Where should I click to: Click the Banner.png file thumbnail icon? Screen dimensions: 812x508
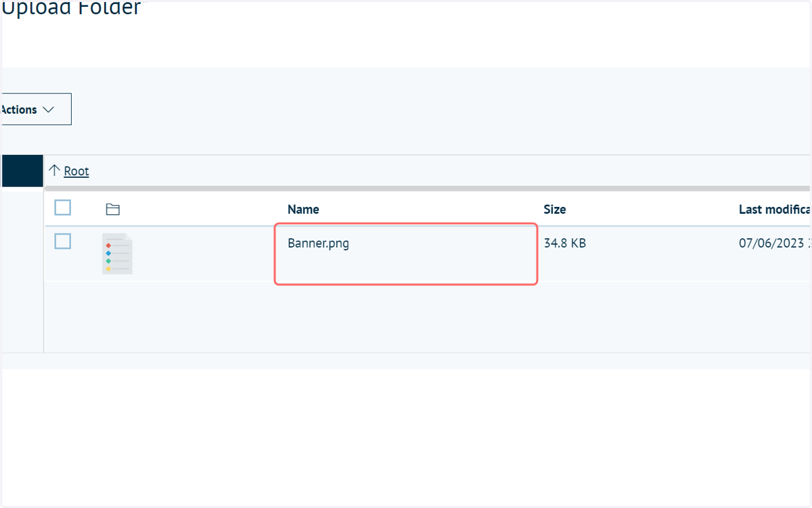click(x=117, y=254)
